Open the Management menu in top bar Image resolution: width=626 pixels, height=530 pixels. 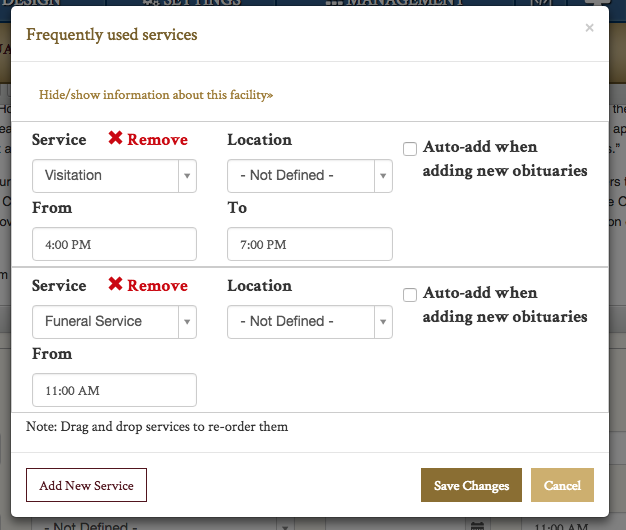click(x=396, y=3)
